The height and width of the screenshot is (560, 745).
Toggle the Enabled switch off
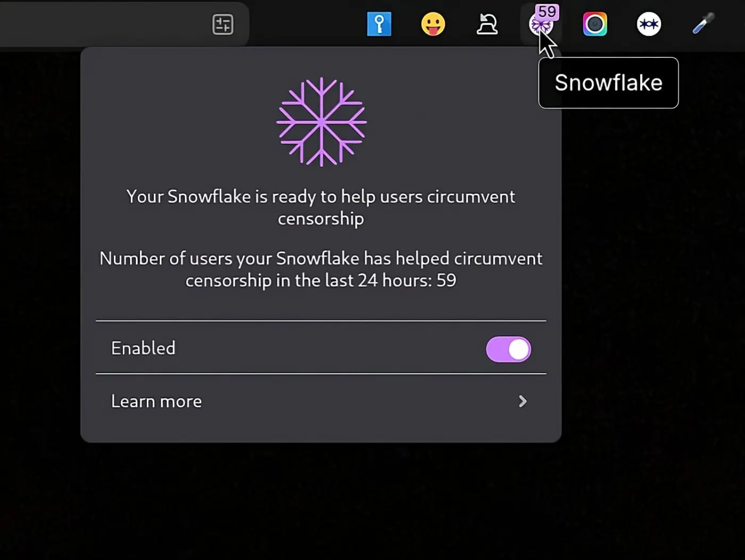(x=508, y=349)
